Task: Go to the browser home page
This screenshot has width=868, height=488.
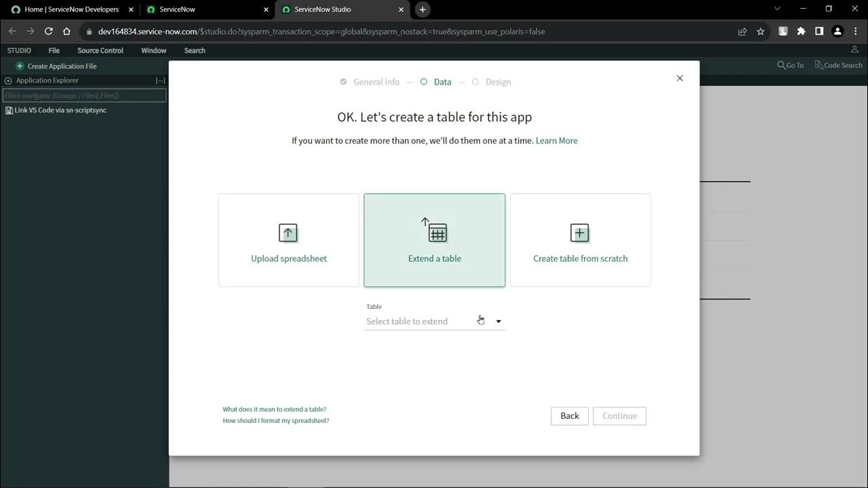Action: point(66,31)
